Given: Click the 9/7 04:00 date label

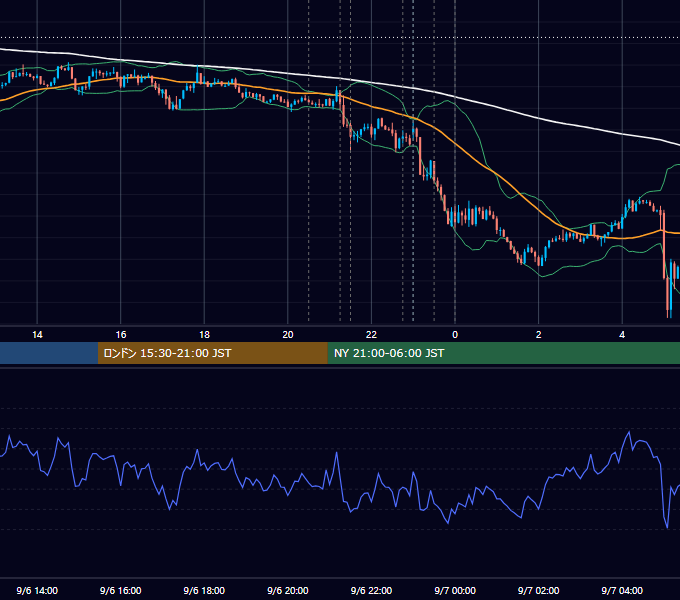Looking at the screenshot, I should pyautogui.click(x=622, y=590).
